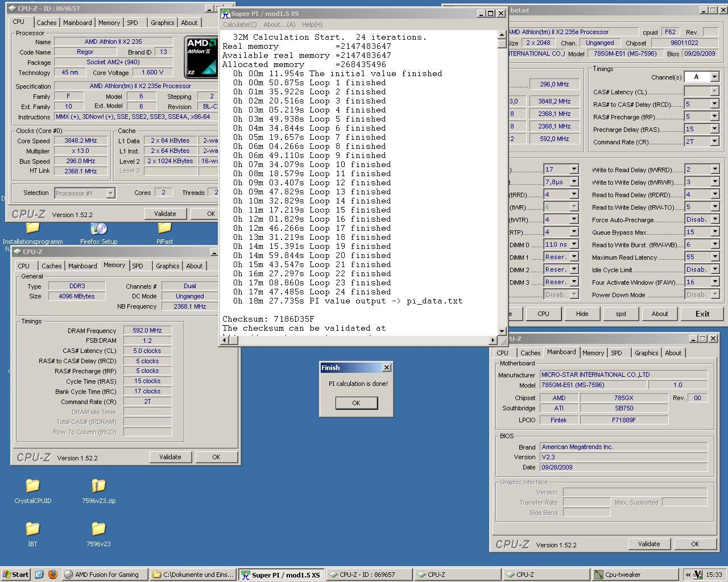Switch to CPU-Z - ID : 869657 taskbar item
The height and width of the screenshot is (582, 728).
[370, 575]
